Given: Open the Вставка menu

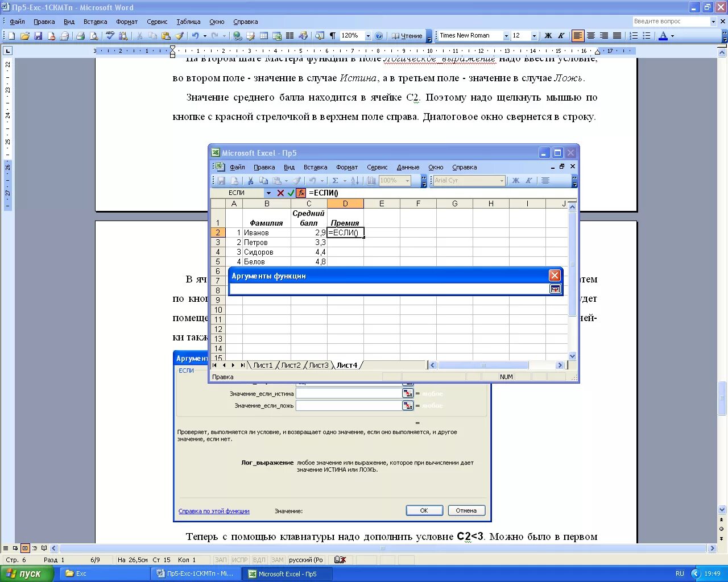Looking at the screenshot, I should [95, 22].
